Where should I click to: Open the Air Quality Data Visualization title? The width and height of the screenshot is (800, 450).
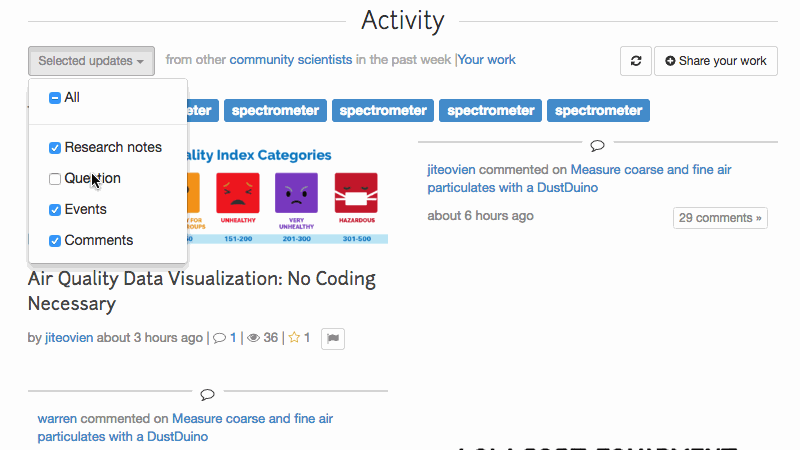click(202, 291)
